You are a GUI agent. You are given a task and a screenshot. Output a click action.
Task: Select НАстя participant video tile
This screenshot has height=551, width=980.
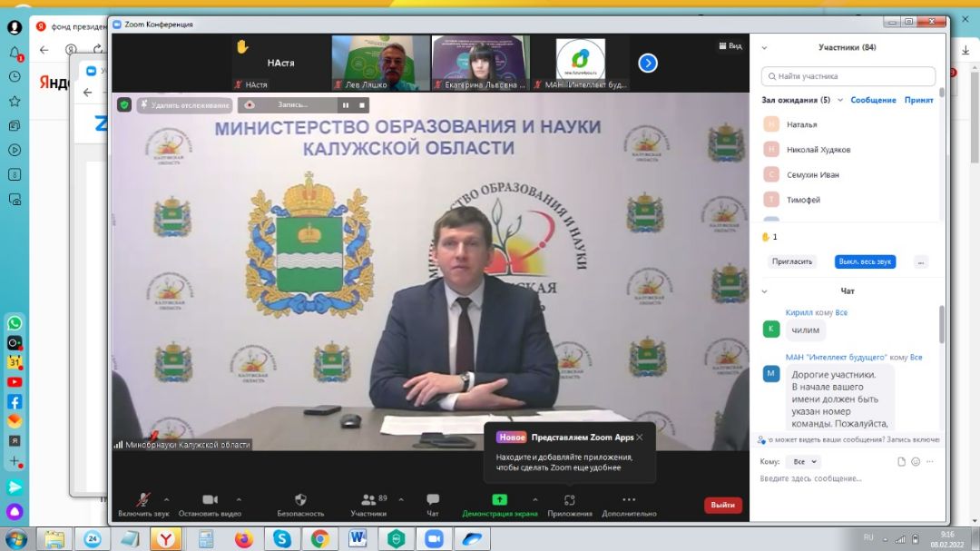point(280,64)
